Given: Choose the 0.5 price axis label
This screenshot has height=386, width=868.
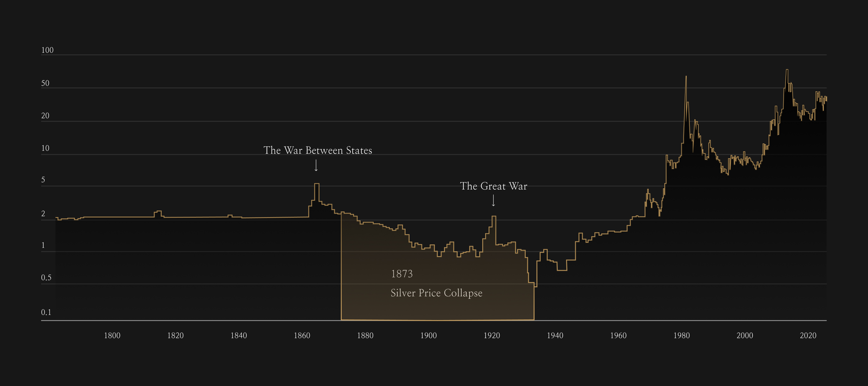Looking at the screenshot, I should (46, 277).
